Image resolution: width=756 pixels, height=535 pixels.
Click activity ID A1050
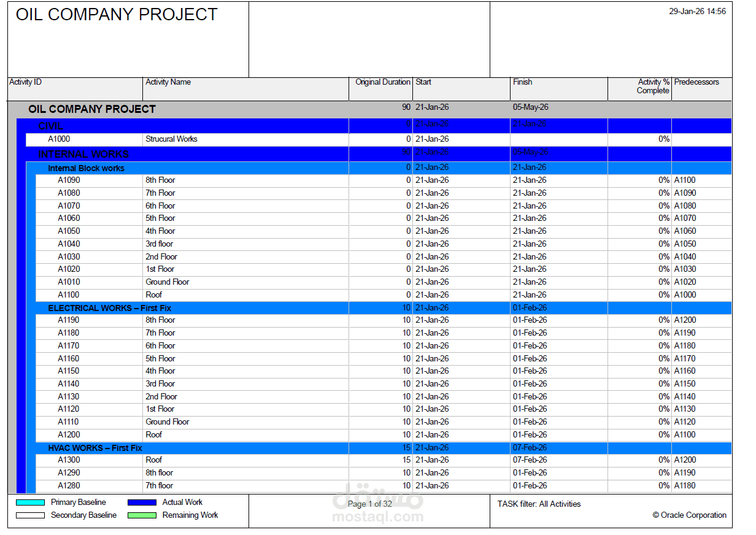69,231
